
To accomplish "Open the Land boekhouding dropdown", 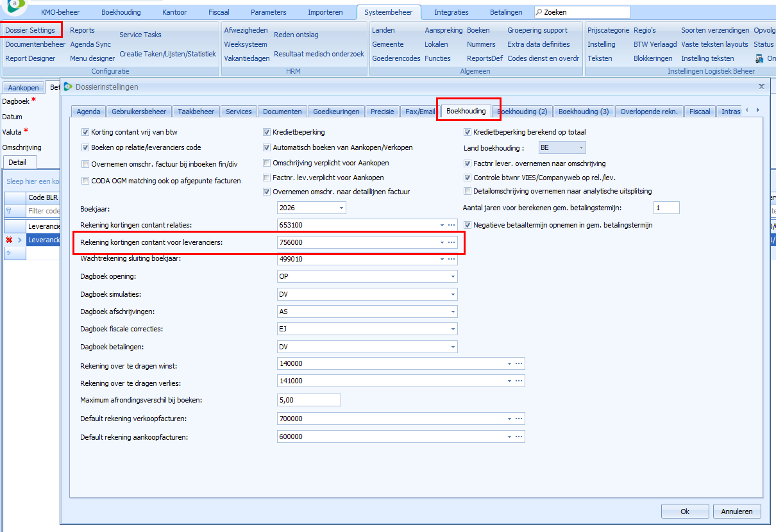I will pyautogui.click(x=581, y=147).
